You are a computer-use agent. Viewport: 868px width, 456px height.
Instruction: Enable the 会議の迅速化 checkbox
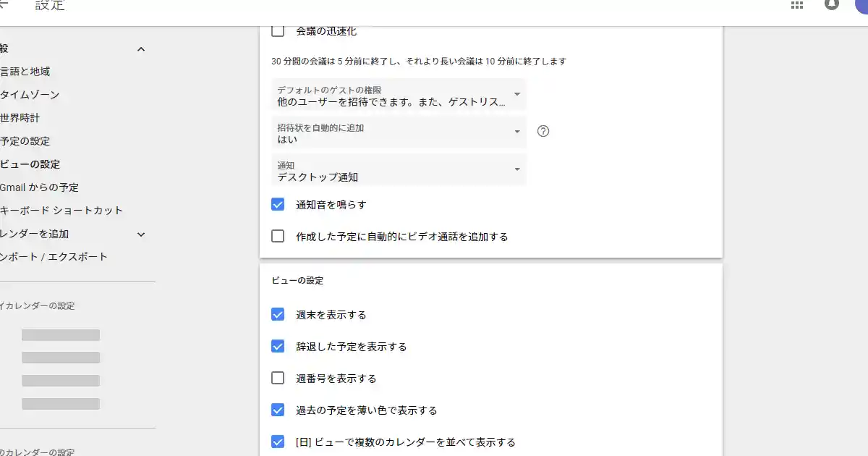tap(278, 31)
